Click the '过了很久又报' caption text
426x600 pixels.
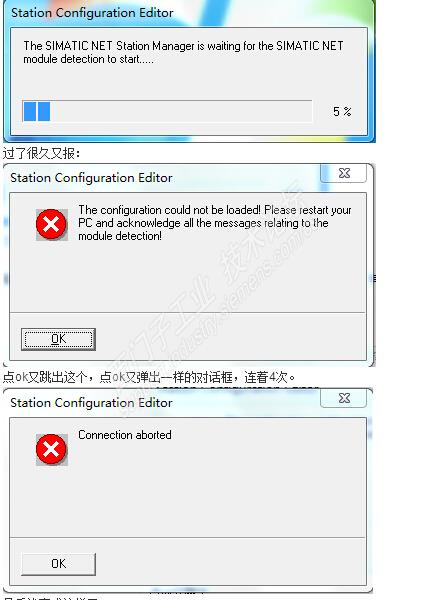[x=41, y=154]
